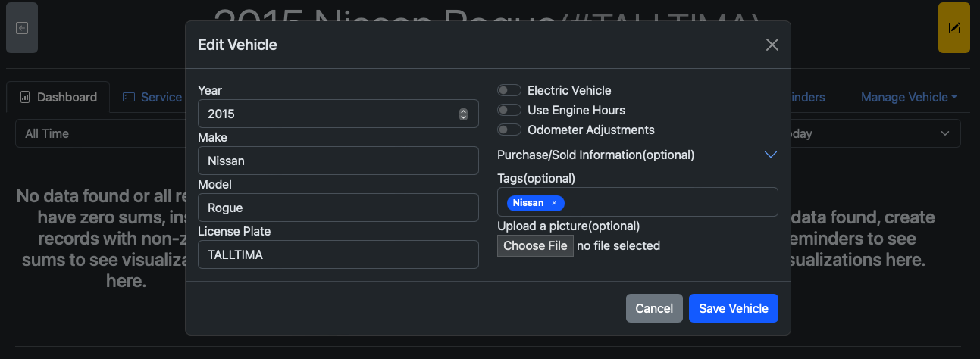
Task: Click the Choose File upload button
Action: coord(535,245)
